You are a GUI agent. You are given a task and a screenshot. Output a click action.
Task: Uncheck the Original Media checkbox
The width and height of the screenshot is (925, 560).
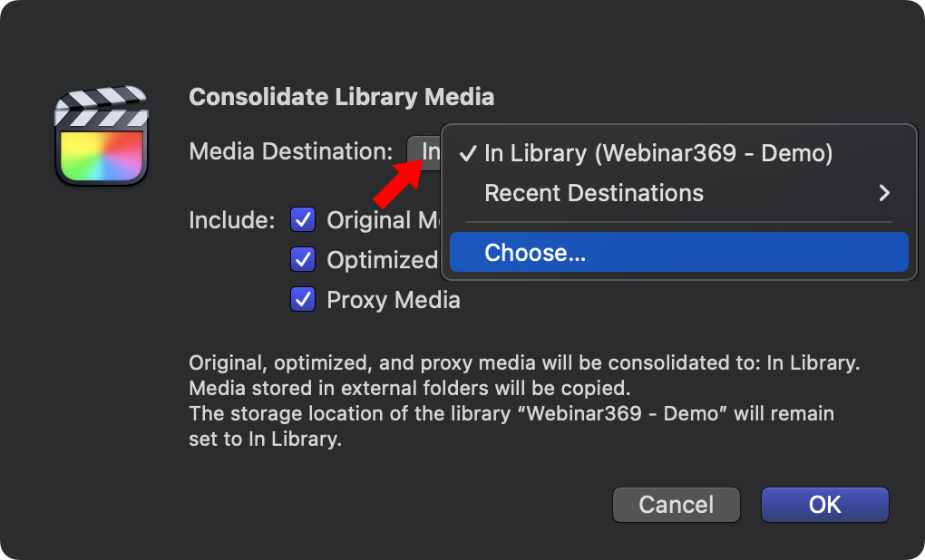(x=303, y=219)
